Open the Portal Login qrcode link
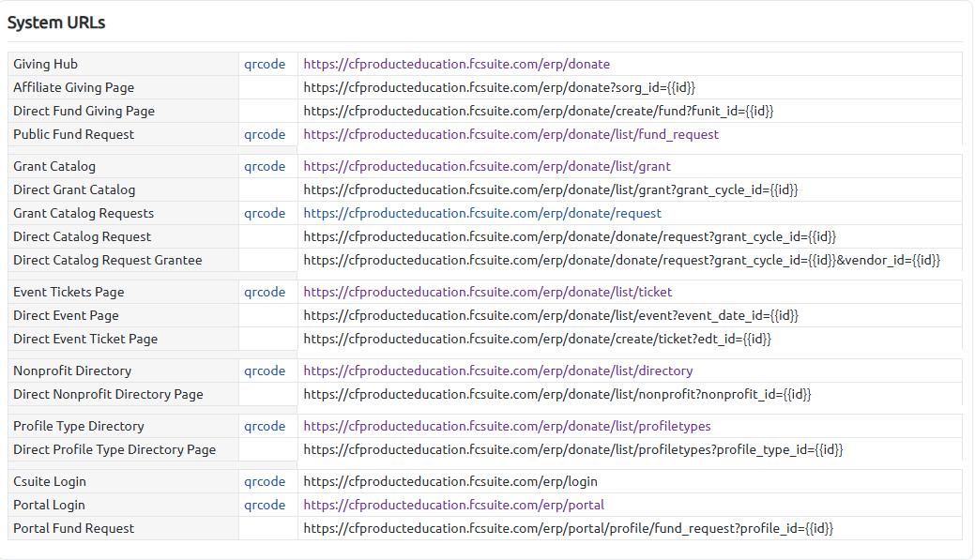This screenshot has width=975, height=560. [x=265, y=505]
